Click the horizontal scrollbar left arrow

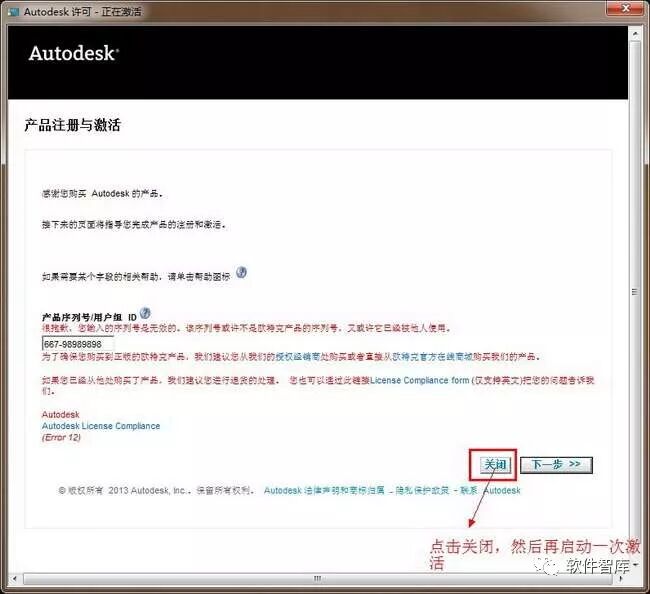(x=15, y=579)
